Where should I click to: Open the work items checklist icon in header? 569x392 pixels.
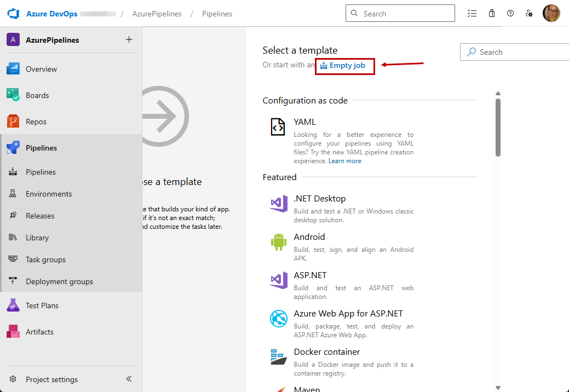[x=472, y=14]
